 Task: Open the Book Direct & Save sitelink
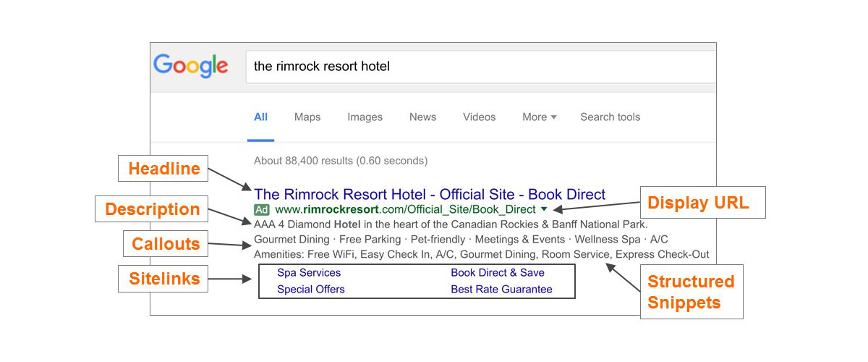pyautogui.click(x=498, y=273)
